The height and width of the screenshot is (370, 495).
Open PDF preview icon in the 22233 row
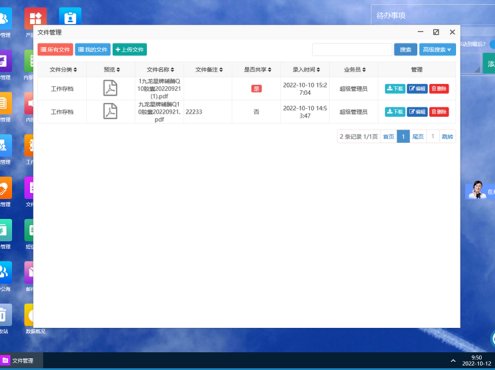tap(110, 111)
